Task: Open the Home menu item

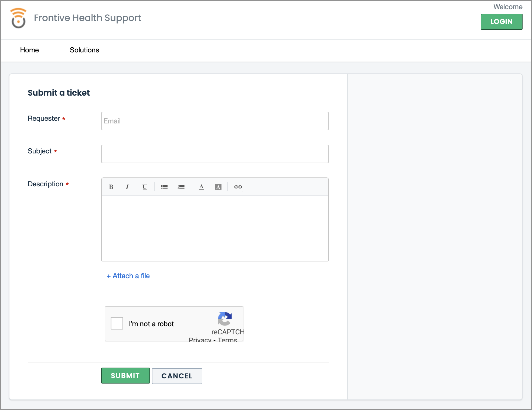Action: (x=29, y=50)
